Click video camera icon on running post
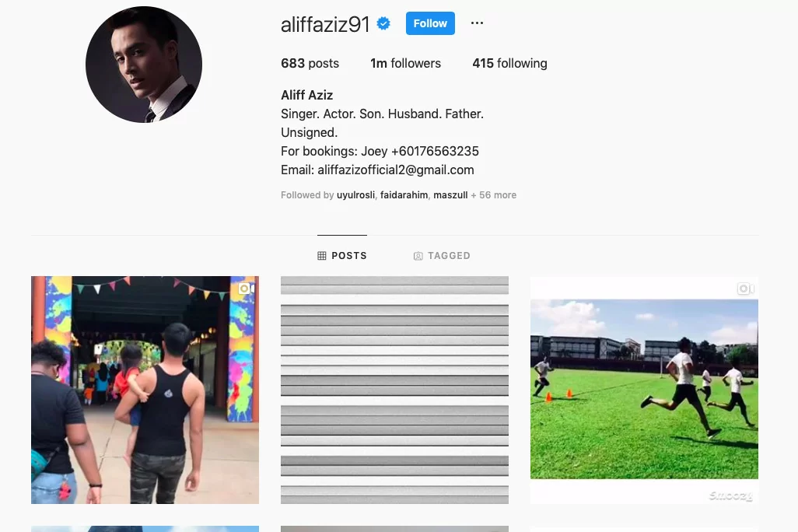This screenshot has height=532, width=798. [x=746, y=289]
